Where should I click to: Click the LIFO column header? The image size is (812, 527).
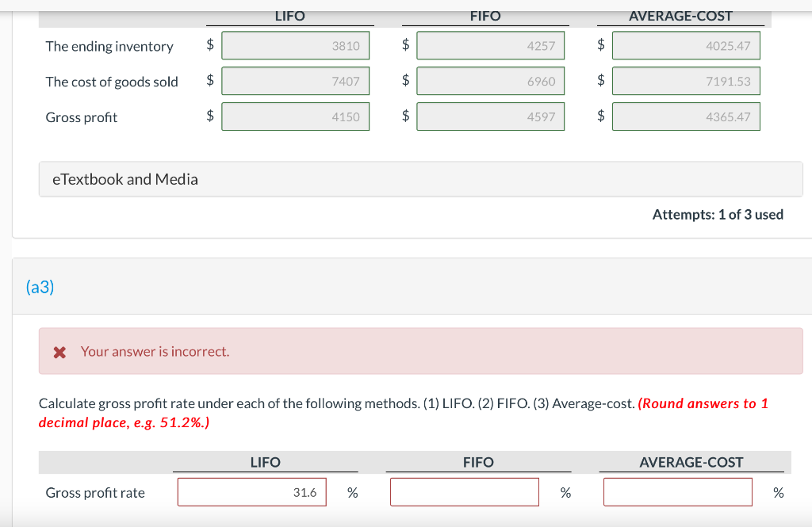coord(289,16)
